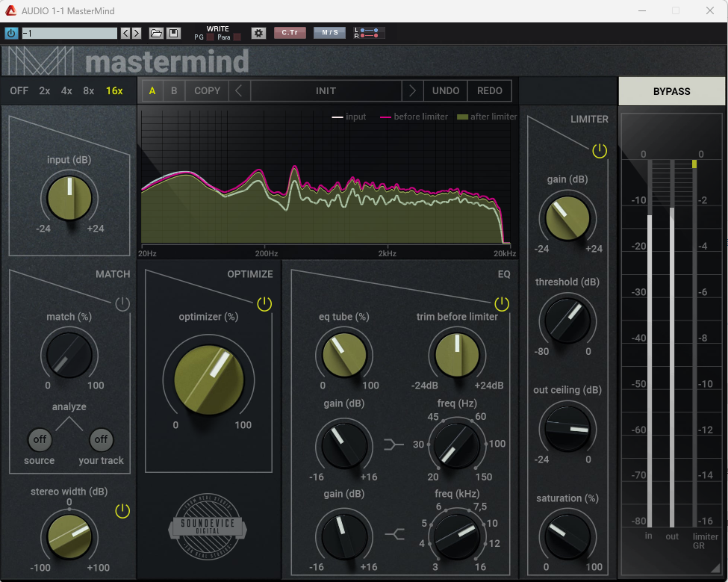Viewport: 728px width, 582px height.
Task: Set oversampling to 2x
Action: [45, 90]
